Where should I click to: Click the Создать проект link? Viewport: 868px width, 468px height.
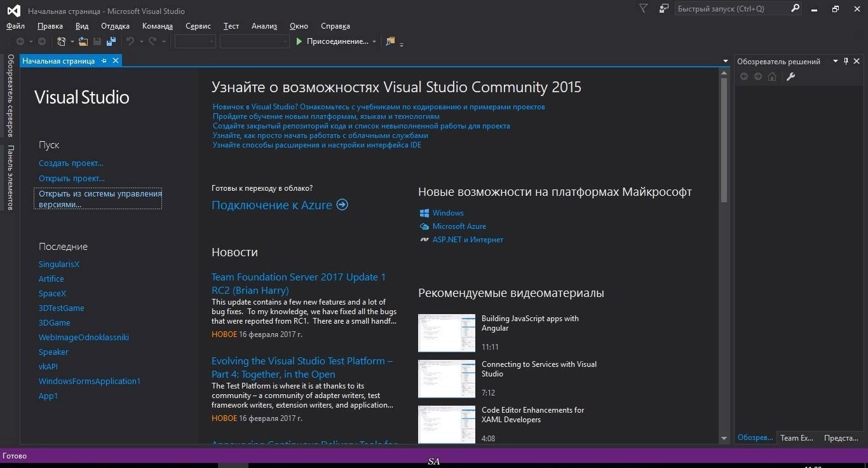tap(71, 163)
